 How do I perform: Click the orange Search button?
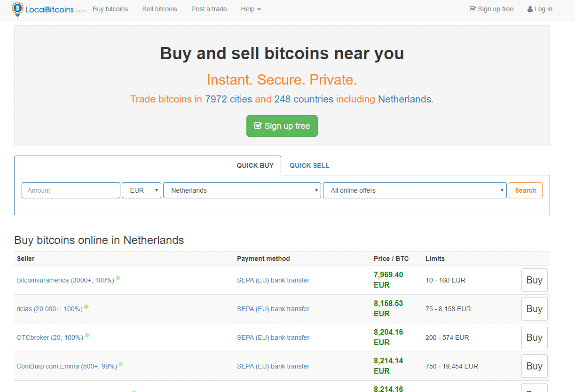pyautogui.click(x=526, y=190)
